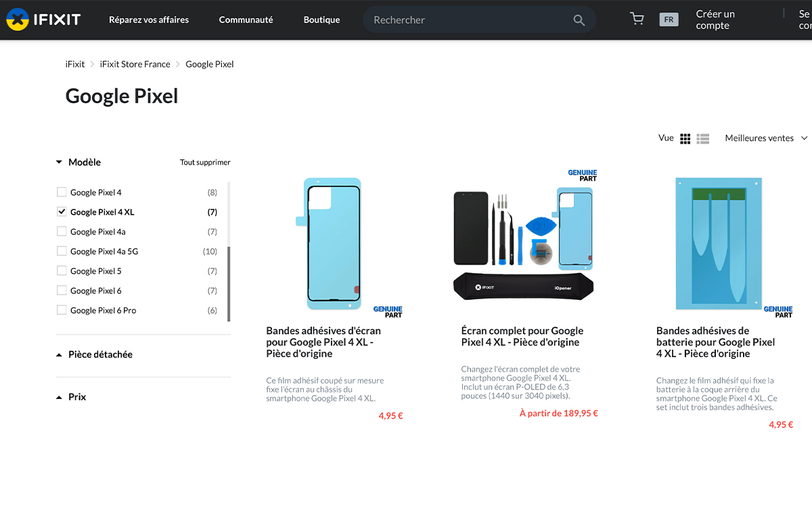The width and height of the screenshot is (812, 508).
Task: Open the Communauté menu
Action: (x=246, y=20)
